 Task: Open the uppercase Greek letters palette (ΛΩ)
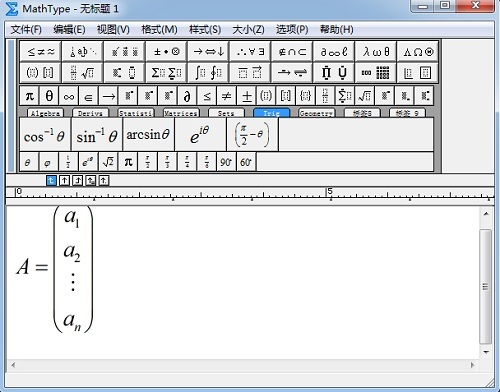pyautogui.click(x=418, y=52)
